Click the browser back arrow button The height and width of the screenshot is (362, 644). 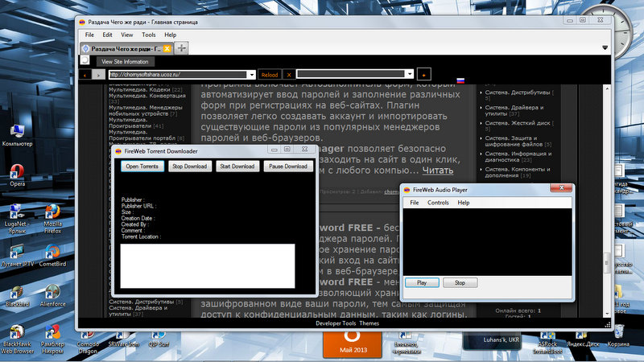tap(85, 75)
